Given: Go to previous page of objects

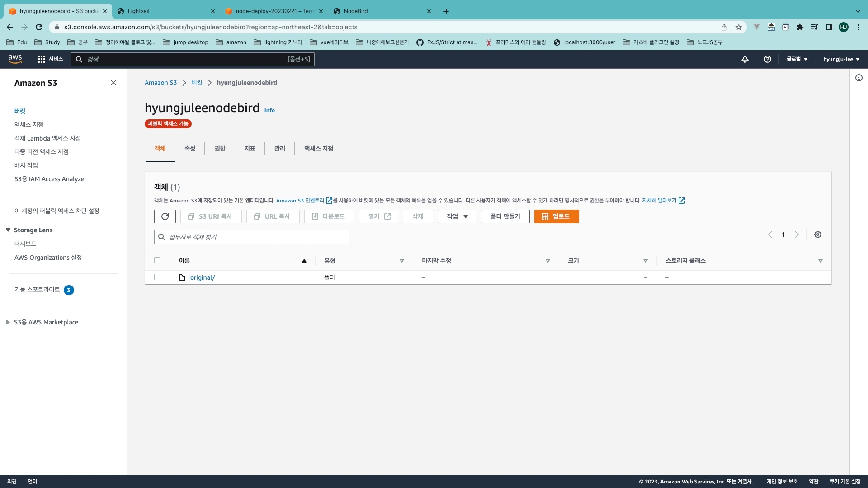Looking at the screenshot, I should point(770,235).
